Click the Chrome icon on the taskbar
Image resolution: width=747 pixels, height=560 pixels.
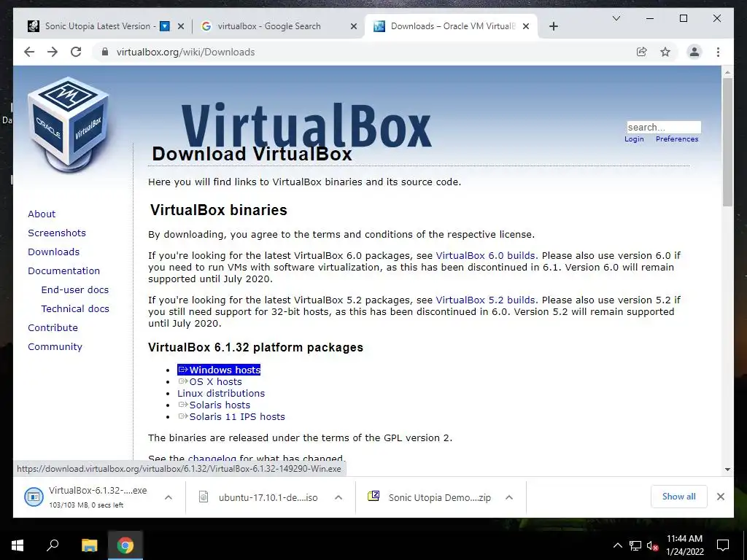(125, 545)
